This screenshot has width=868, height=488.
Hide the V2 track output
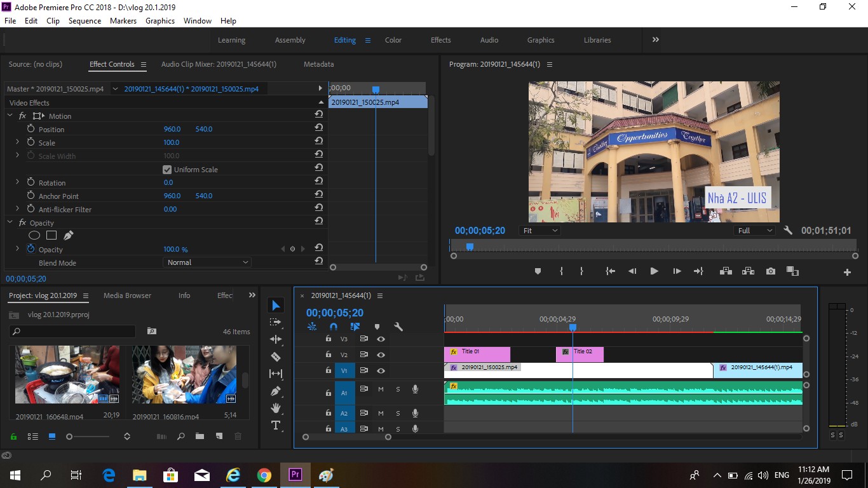381,355
